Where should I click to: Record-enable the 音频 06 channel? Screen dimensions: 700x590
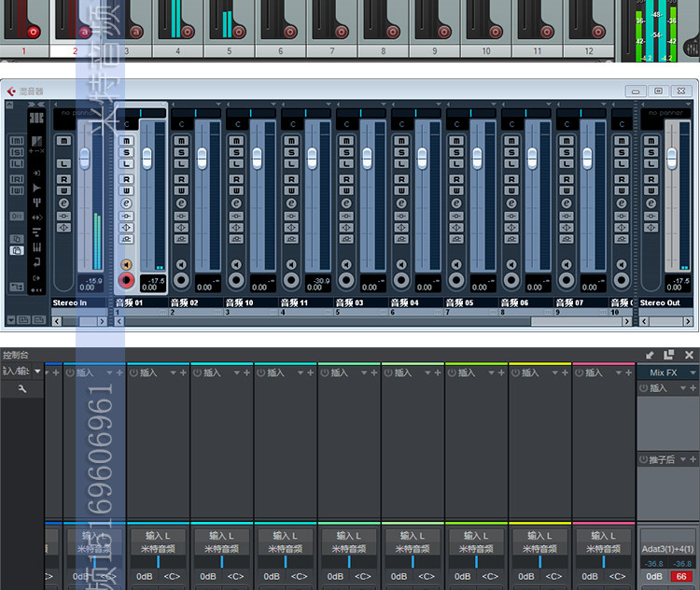(x=511, y=280)
